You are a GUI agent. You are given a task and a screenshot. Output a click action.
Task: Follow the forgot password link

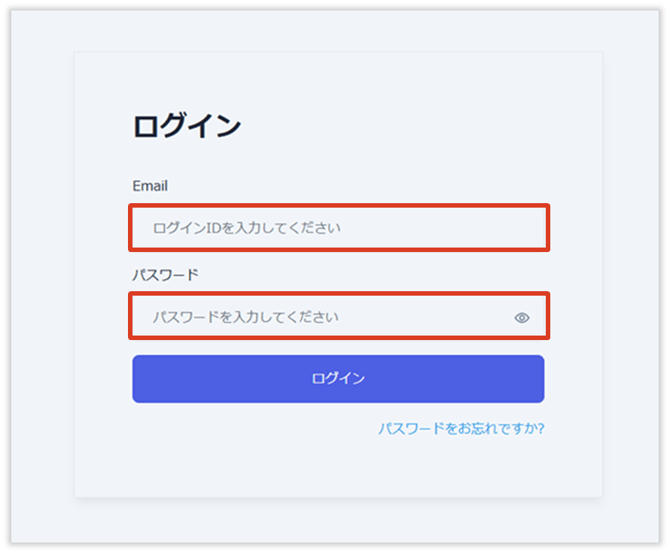coord(461,429)
